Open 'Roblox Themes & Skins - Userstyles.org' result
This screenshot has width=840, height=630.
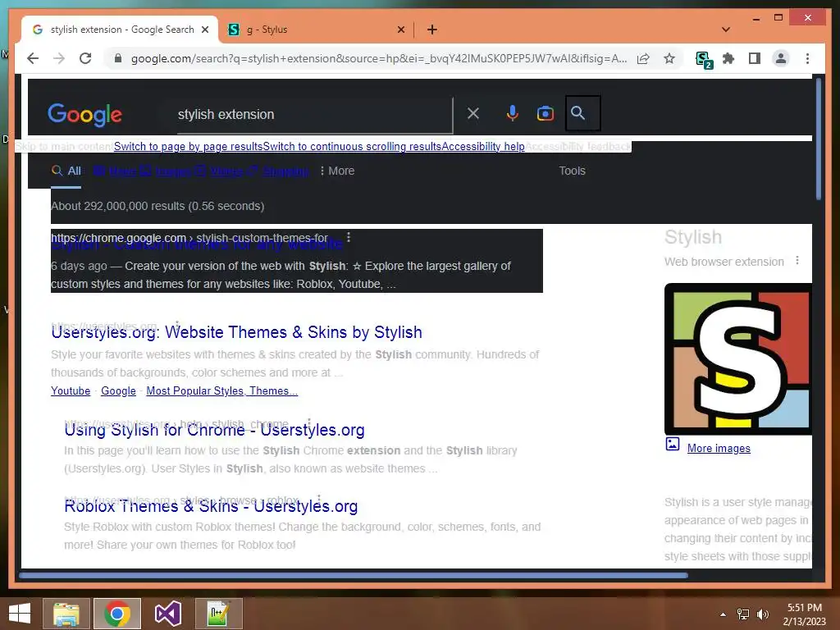click(x=211, y=505)
